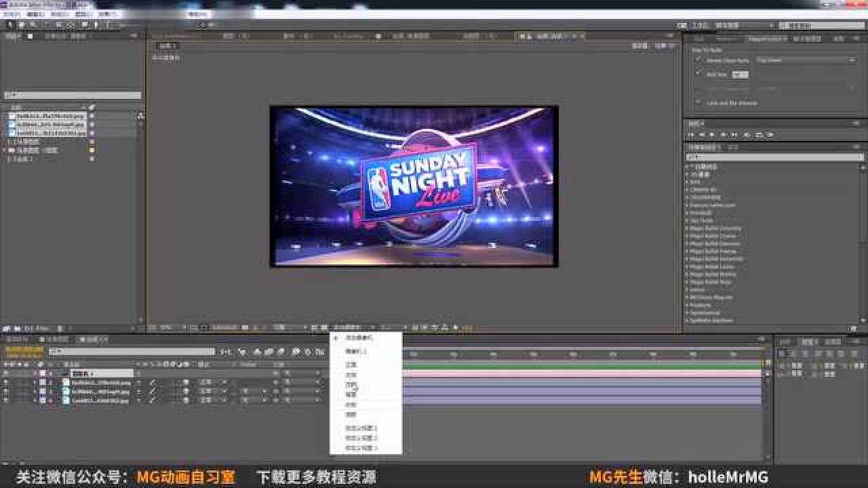Open blending mode dropdown for layer 3
868x488 pixels.
click(x=212, y=391)
